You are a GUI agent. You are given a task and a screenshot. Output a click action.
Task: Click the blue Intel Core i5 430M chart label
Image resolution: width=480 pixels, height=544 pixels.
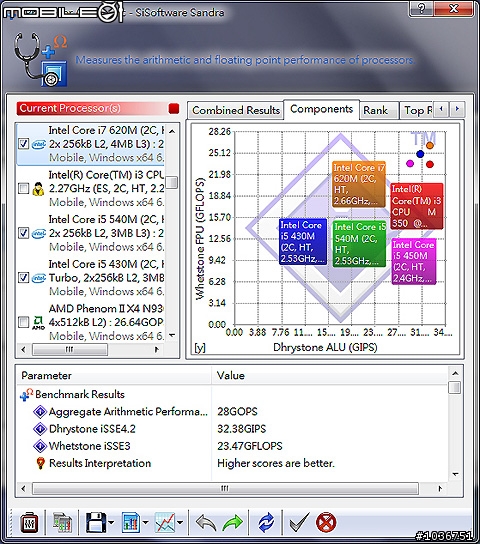coord(302,241)
